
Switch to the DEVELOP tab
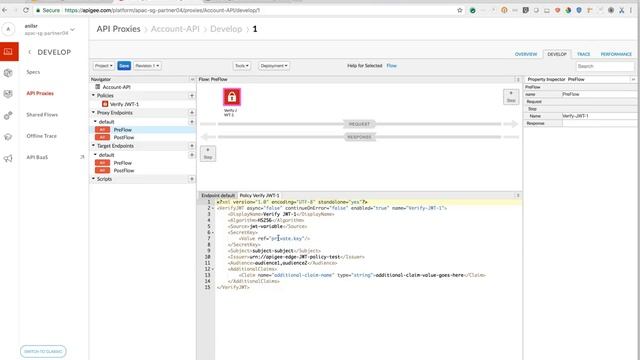coord(557,54)
